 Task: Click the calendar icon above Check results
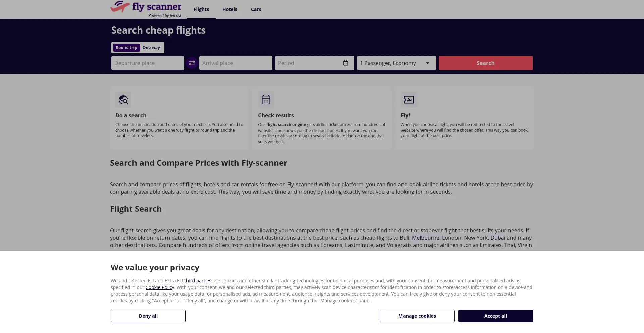tap(266, 100)
